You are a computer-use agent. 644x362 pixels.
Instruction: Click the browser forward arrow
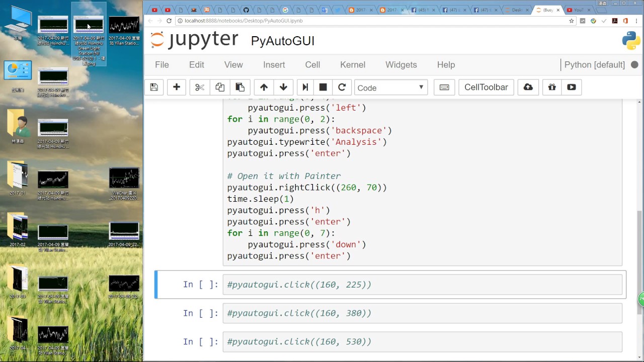[159, 21]
